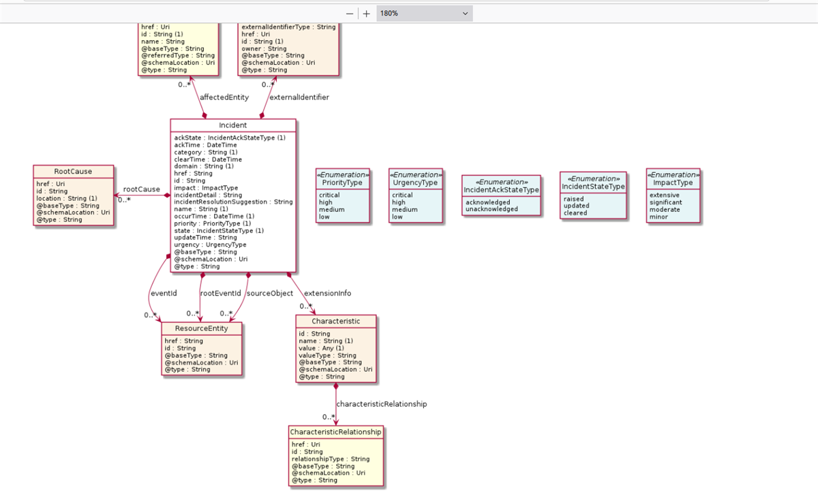Viewport: 818px width, 504px height.
Task: Click the 'cleared' value in IncidentStateType
Action: 575,213
